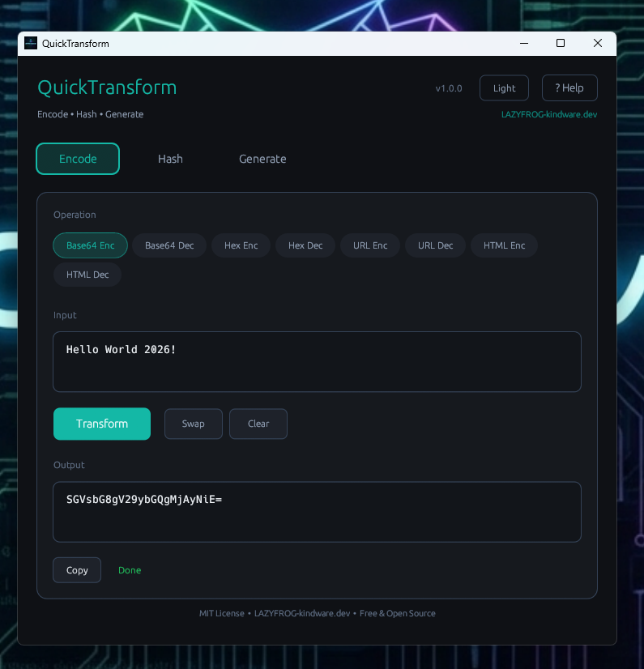Select the HTML Enc operation

point(505,245)
